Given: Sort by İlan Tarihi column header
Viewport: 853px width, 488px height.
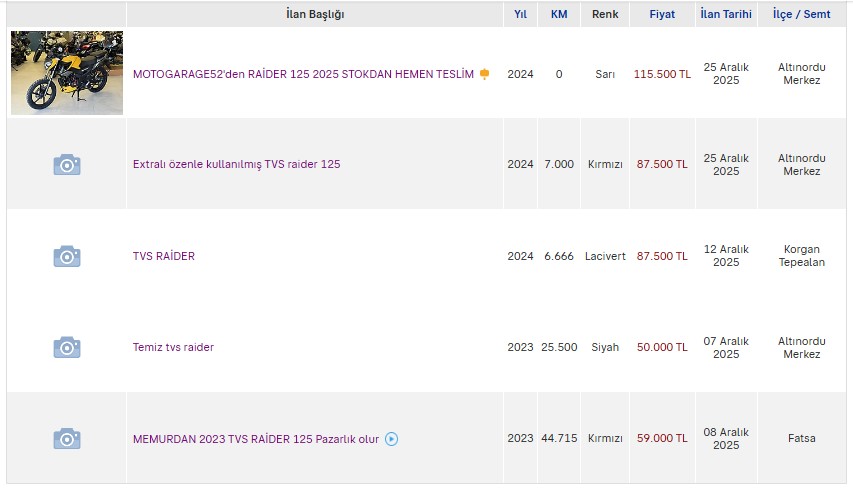Looking at the screenshot, I should [x=726, y=14].
